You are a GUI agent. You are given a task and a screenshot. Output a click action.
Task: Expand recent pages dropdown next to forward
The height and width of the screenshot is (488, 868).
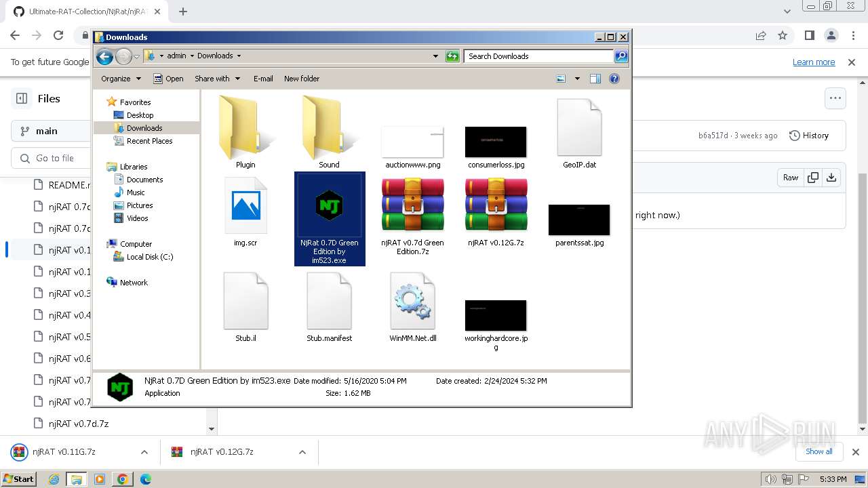pos(136,56)
